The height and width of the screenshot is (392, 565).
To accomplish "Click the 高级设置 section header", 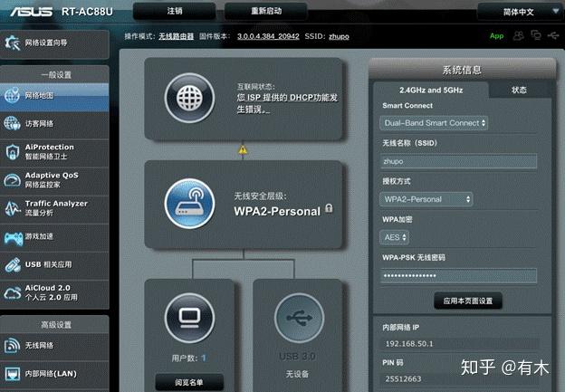I will [56, 325].
